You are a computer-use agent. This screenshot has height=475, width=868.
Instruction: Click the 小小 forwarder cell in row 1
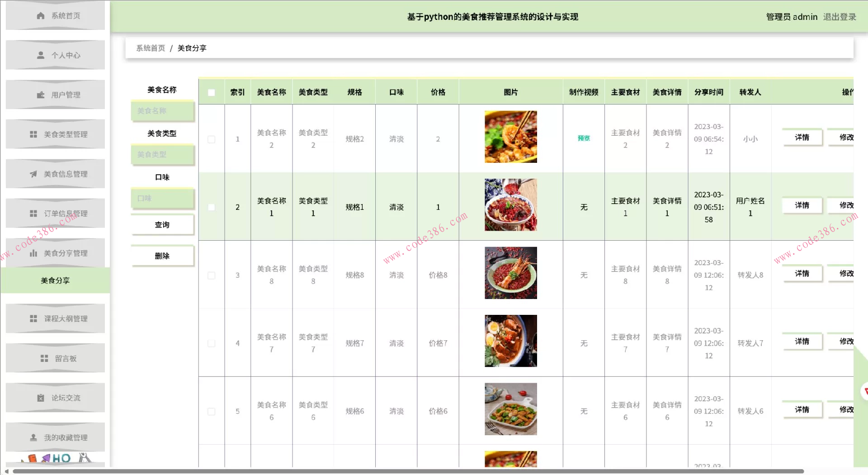coord(750,139)
